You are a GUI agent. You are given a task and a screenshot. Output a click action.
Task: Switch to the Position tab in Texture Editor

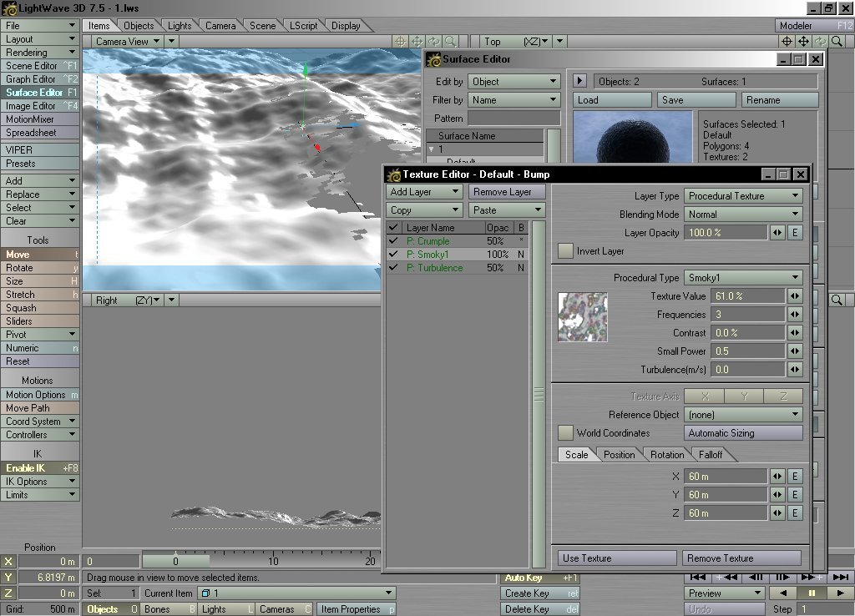tap(619, 455)
